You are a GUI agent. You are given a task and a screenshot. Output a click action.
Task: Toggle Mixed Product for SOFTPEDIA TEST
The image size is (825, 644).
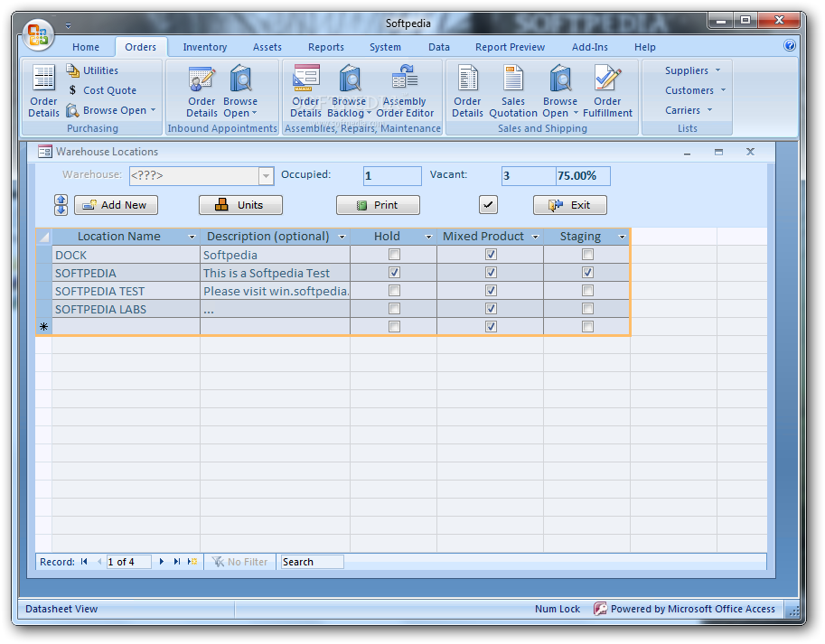pyautogui.click(x=491, y=291)
